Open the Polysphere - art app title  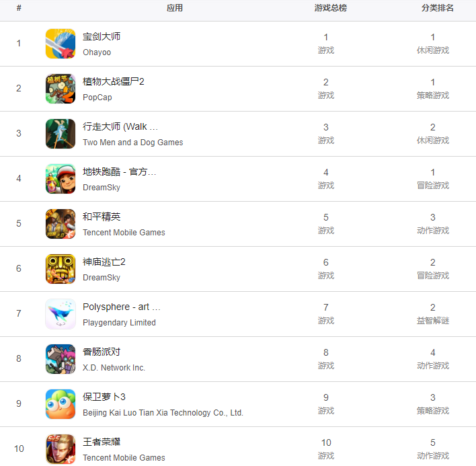(122, 307)
